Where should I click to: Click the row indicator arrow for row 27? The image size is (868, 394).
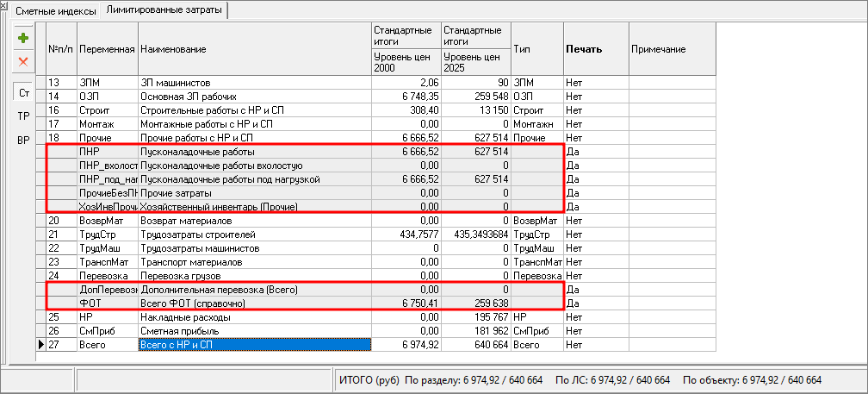[x=40, y=345]
